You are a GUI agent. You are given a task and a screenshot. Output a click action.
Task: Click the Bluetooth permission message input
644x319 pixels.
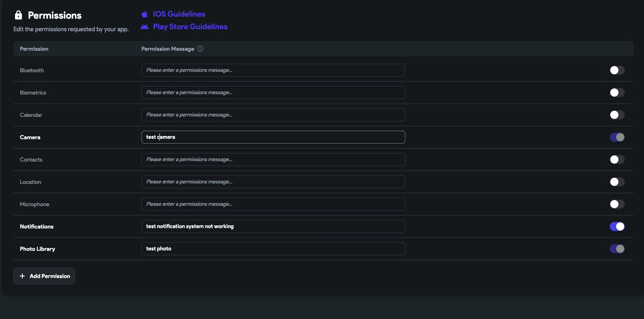pos(273,70)
